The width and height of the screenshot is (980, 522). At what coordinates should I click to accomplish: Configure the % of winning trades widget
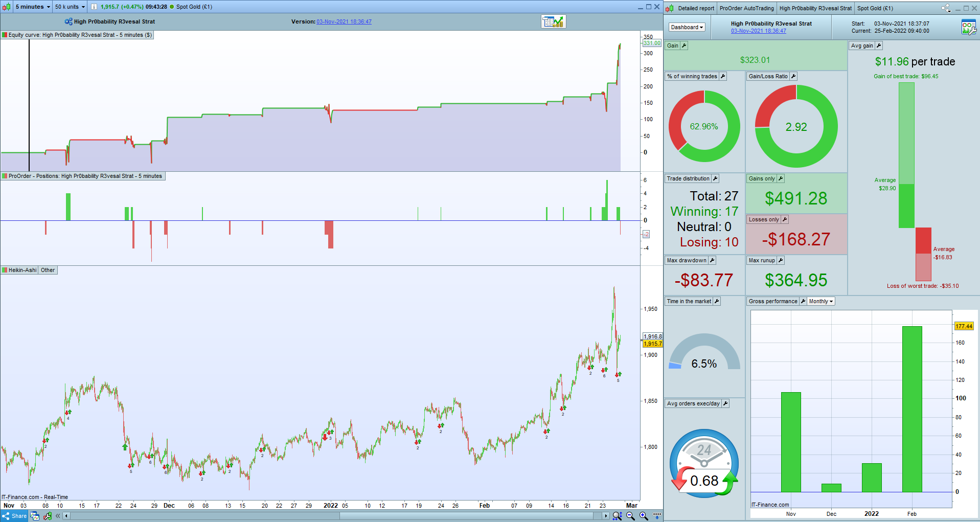click(723, 76)
